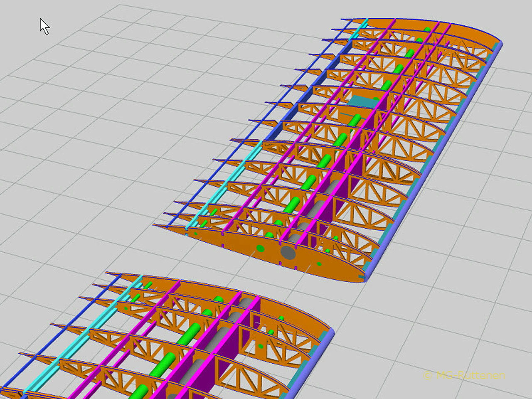Select the gray spar tube hole in the upper wing root rib

point(288,252)
